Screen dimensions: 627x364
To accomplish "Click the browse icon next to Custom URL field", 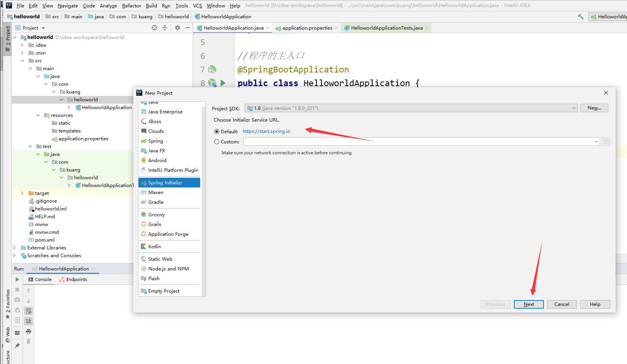I will 606,141.
